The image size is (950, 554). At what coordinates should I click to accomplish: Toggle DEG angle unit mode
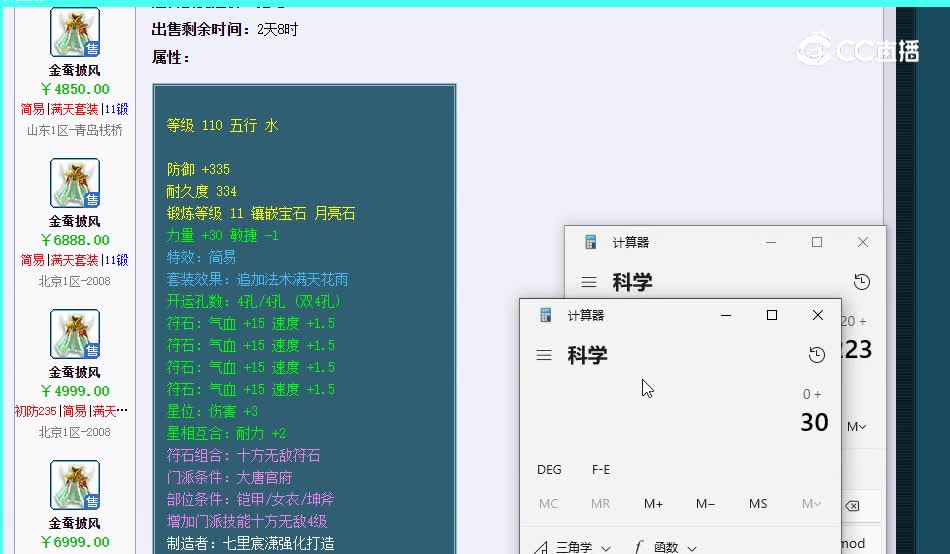tap(549, 470)
